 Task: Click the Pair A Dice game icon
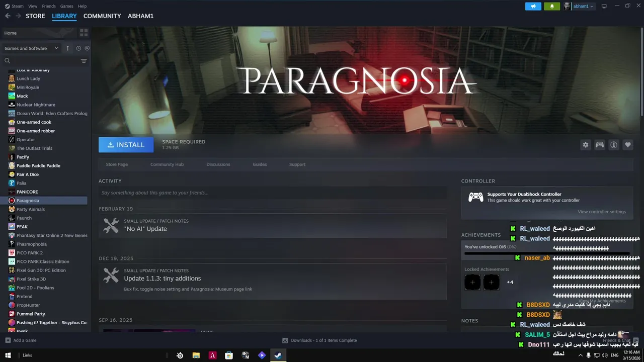point(12,174)
